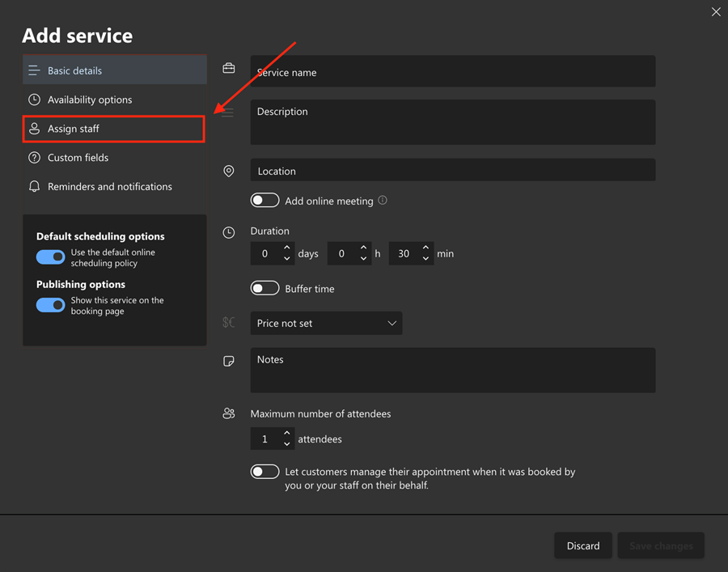Click the Reminders bell icon
This screenshot has width=728, height=572.
point(34,187)
